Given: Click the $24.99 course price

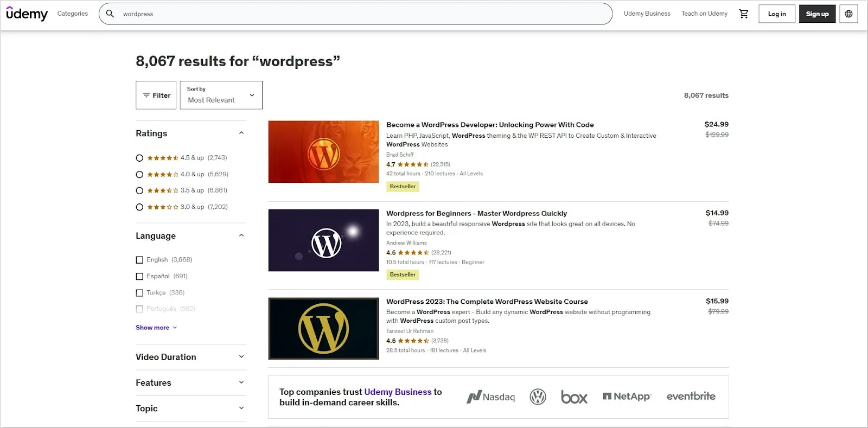Looking at the screenshot, I should [717, 124].
